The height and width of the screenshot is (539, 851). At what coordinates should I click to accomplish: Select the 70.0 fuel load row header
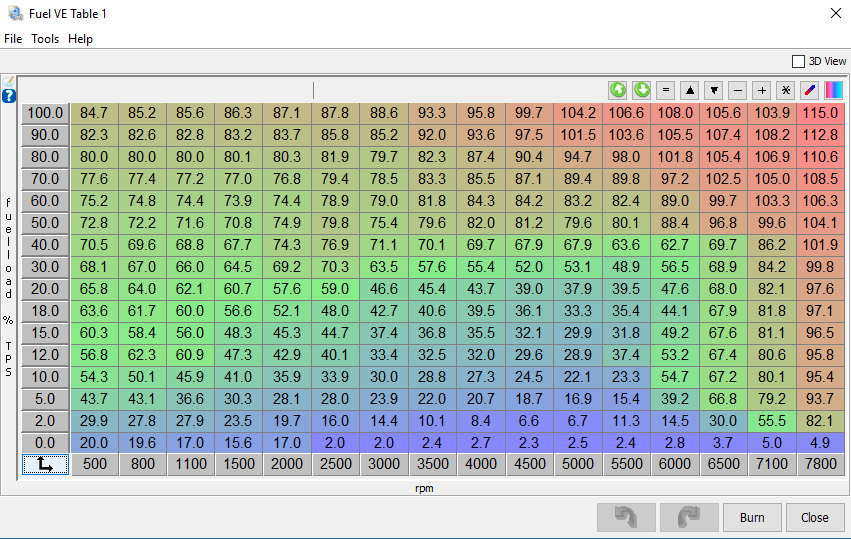46,179
